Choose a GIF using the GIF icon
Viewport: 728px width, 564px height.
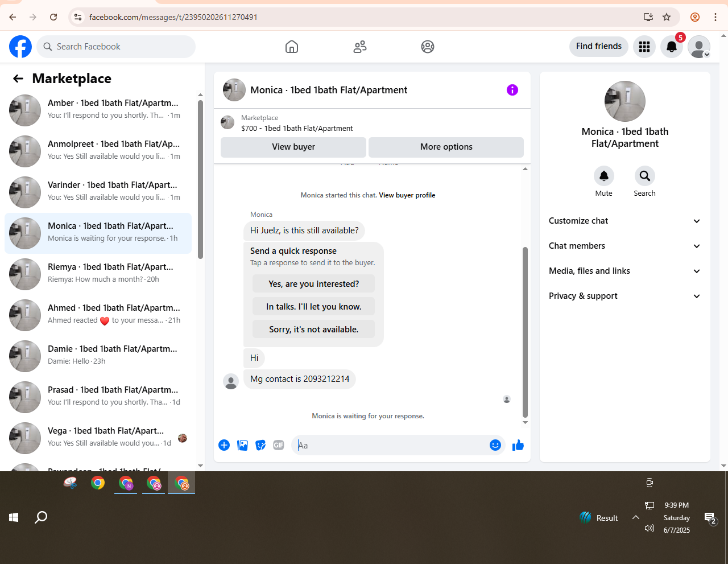pyautogui.click(x=279, y=445)
